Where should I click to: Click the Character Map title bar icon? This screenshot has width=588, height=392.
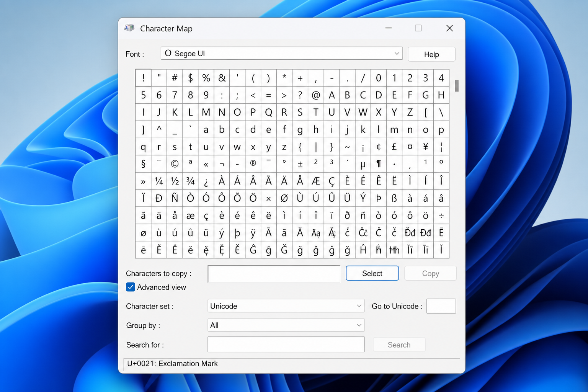tap(129, 28)
